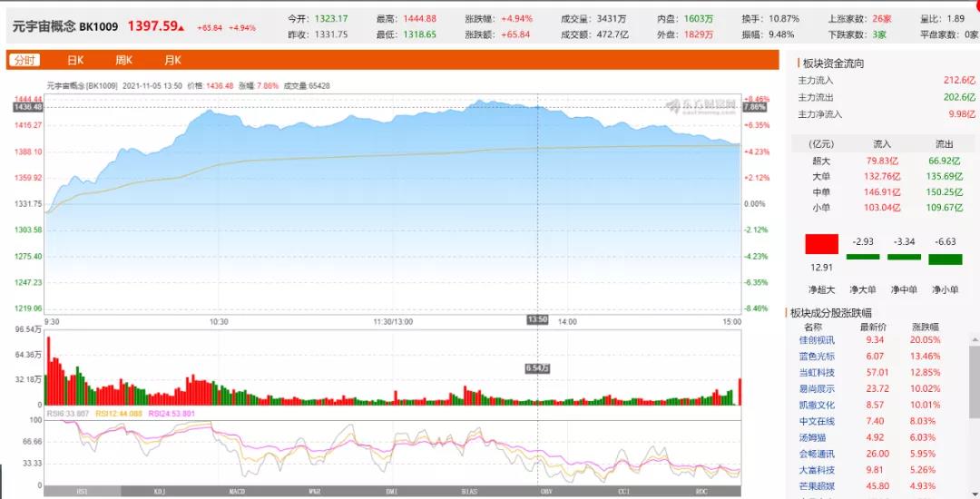Click the 涨跌幅 column header
This screenshot has height=499, width=980.
pos(926,327)
